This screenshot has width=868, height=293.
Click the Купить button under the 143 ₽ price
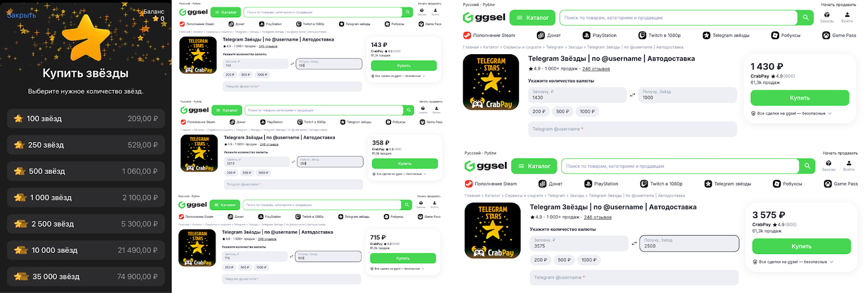404,66
